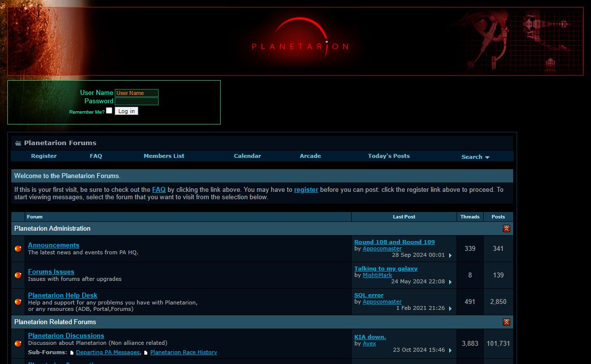View MishtiMark's user profile
Screen dimensions: 591x364
pos(378,275)
